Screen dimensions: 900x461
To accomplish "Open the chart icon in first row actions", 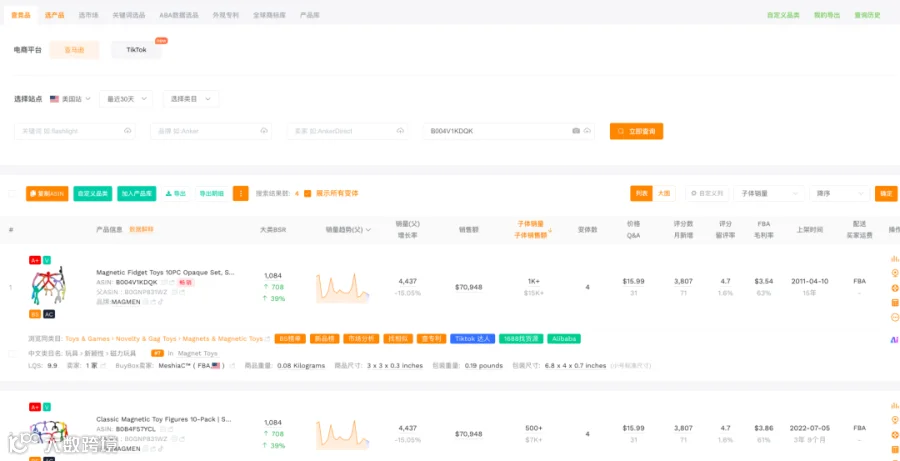I will click(x=894, y=258).
